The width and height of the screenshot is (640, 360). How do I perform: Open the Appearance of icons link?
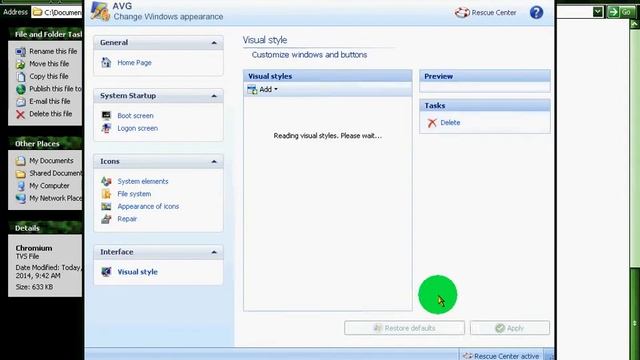coord(148,207)
